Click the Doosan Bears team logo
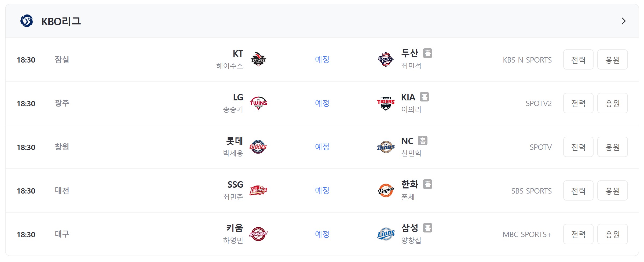 386,59
